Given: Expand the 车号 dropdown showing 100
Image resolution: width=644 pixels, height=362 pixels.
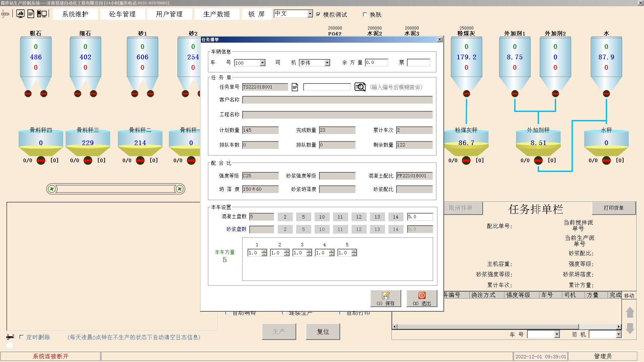Looking at the screenshot, I should pos(263,63).
